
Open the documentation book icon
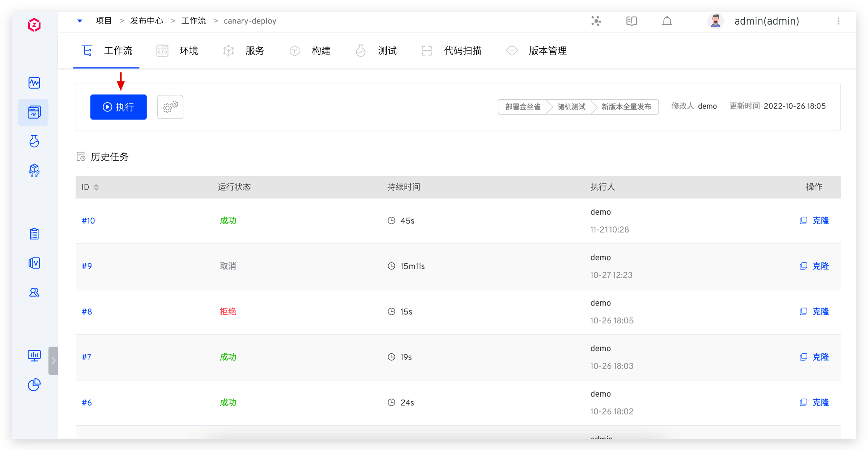point(631,21)
